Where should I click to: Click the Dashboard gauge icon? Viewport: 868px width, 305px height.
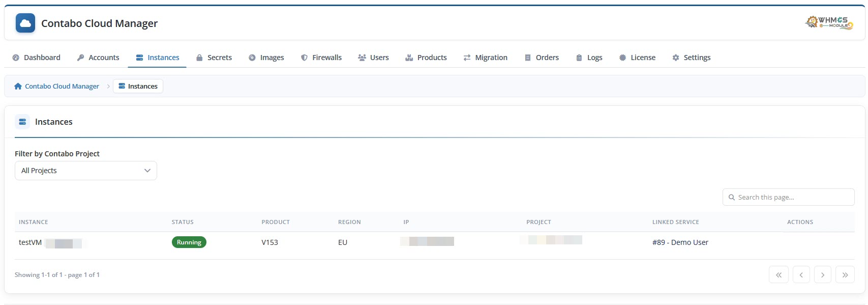pos(16,58)
